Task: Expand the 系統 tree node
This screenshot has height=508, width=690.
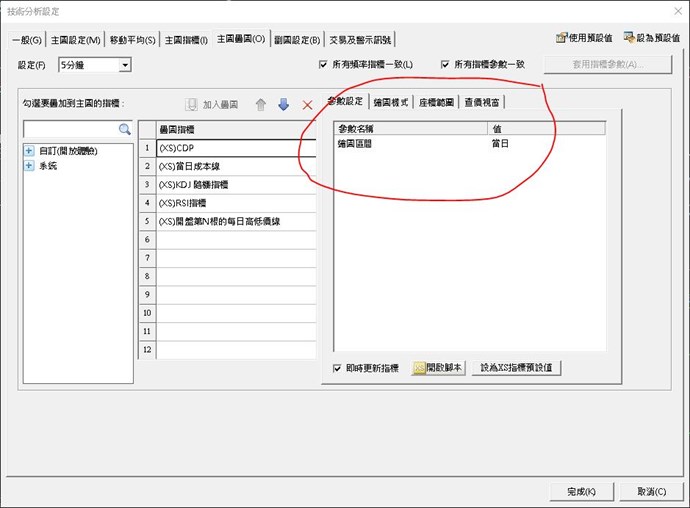Action: tap(29, 166)
